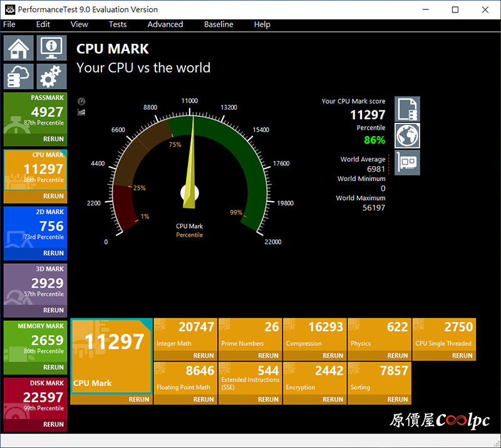
Task: Switch to the speedometer gauge view icon
Action: [81, 102]
